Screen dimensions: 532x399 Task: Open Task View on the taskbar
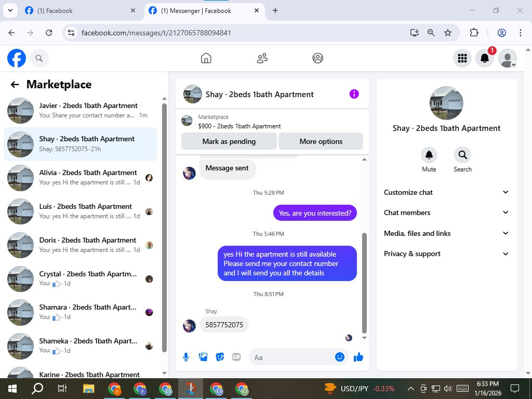pyautogui.click(x=62, y=389)
